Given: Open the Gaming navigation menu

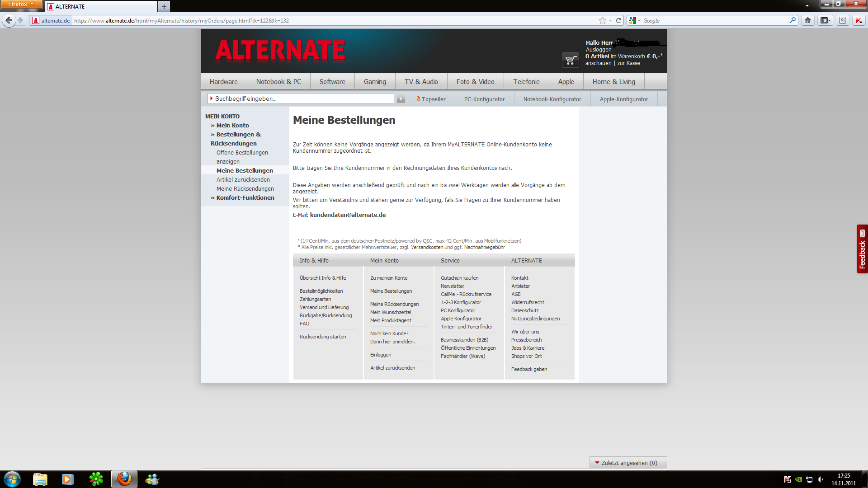Looking at the screenshot, I should click(375, 82).
